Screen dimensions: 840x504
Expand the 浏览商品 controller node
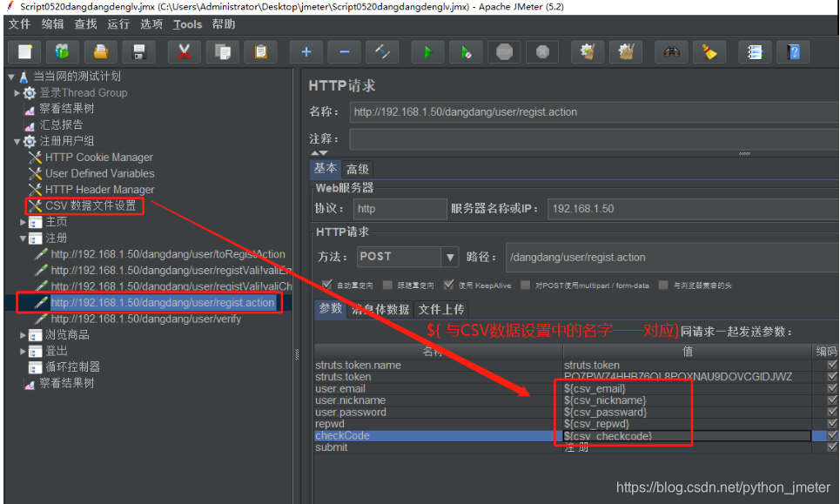pyautogui.click(x=23, y=335)
